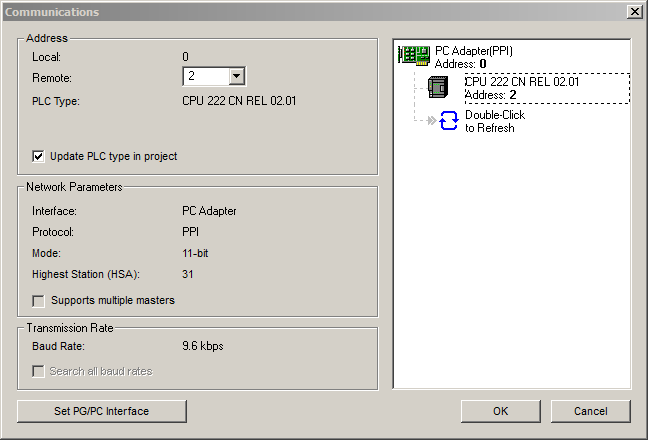Click the Protocol value PPI
The image size is (648, 440).
[x=191, y=232]
